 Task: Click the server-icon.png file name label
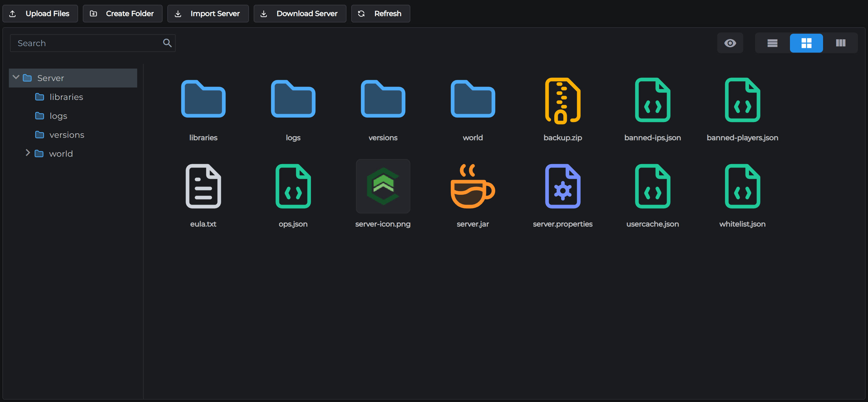[x=383, y=224]
